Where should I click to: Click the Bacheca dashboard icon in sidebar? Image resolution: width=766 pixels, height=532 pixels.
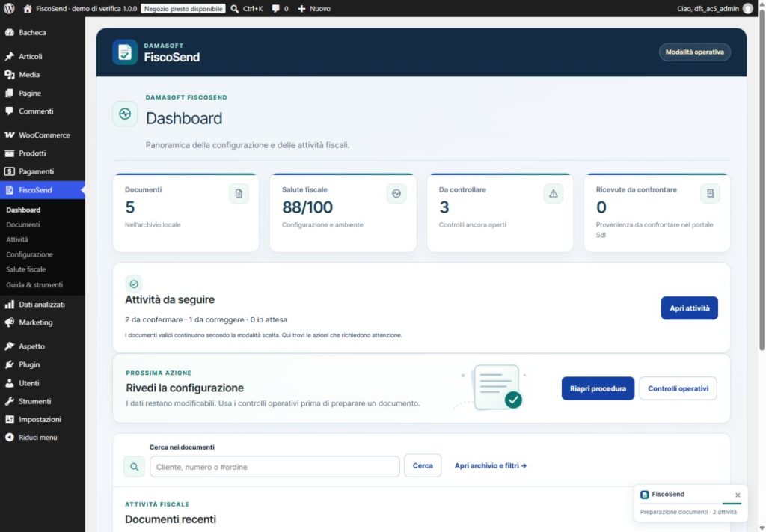click(x=9, y=32)
